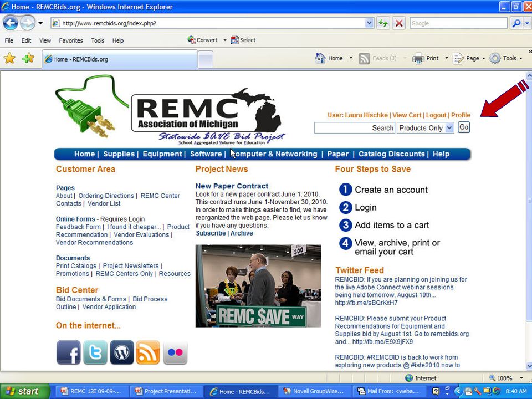Open the Edit menu
Image resolution: width=532 pixels, height=399 pixels.
tap(26, 40)
